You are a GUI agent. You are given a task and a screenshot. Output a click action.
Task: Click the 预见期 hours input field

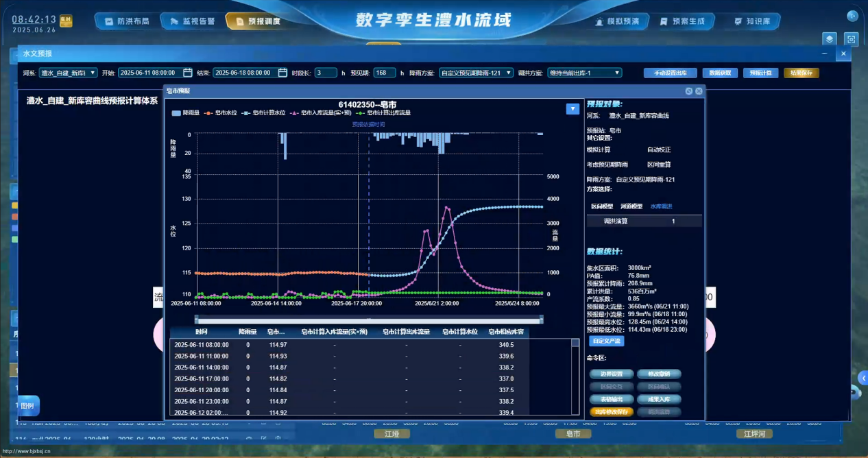(x=384, y=73)
